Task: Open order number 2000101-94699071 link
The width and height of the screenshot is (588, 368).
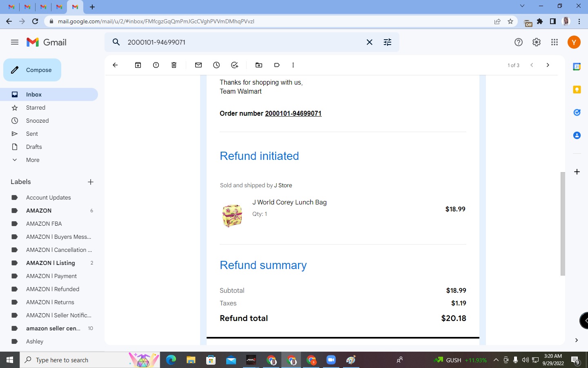Action: click(293, 113)
